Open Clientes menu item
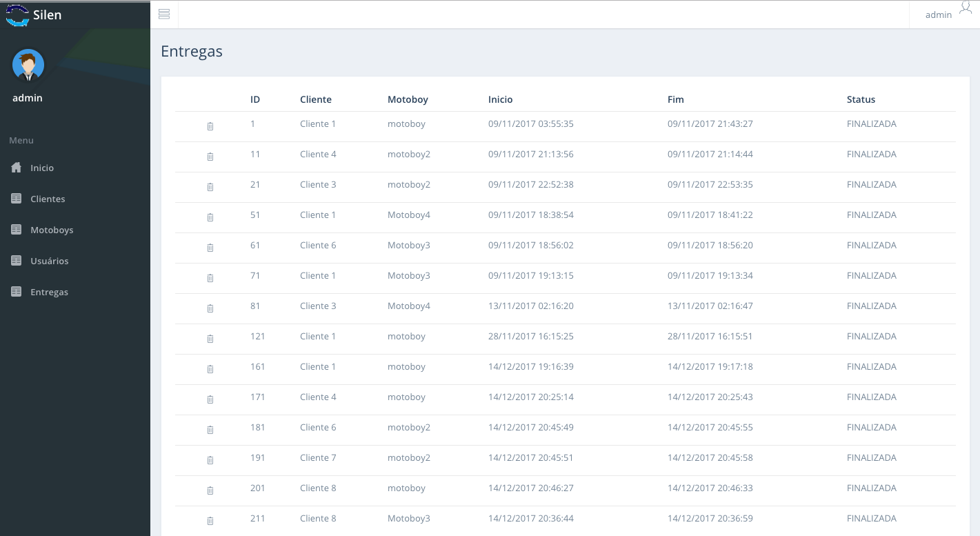Image resolution: width=980 pixels, height=536 pixels. click(x=47, y=199)
